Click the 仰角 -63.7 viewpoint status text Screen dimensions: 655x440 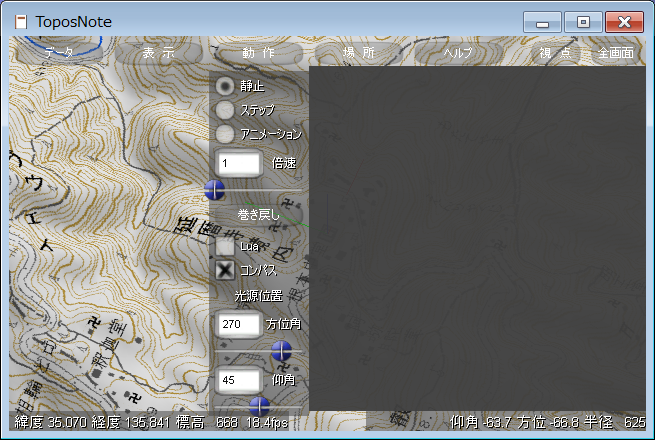(480, 422)
